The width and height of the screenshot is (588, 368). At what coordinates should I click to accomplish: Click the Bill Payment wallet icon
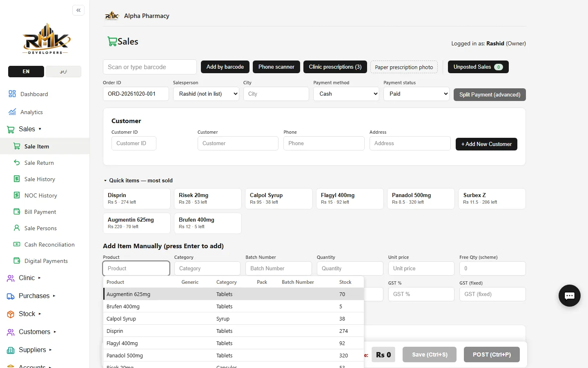pyautogui.click(x=17, y=211)
